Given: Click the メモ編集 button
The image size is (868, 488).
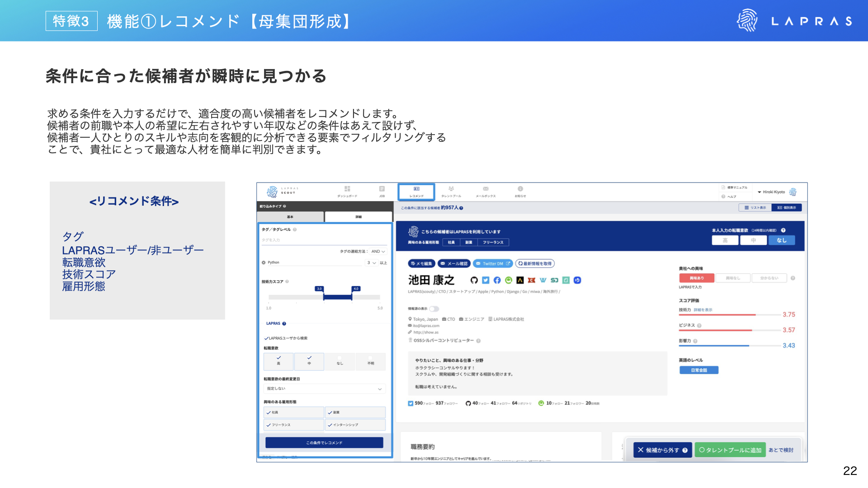Looking at the screenshot, I should pos(421,263).
